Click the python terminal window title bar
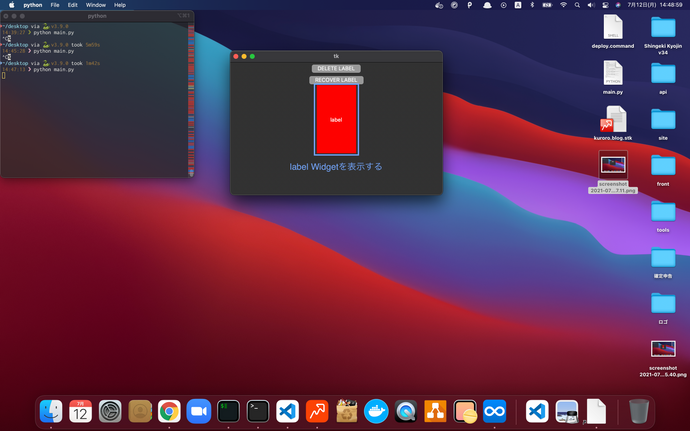The image size is (690, 431). tap(97, 16)
